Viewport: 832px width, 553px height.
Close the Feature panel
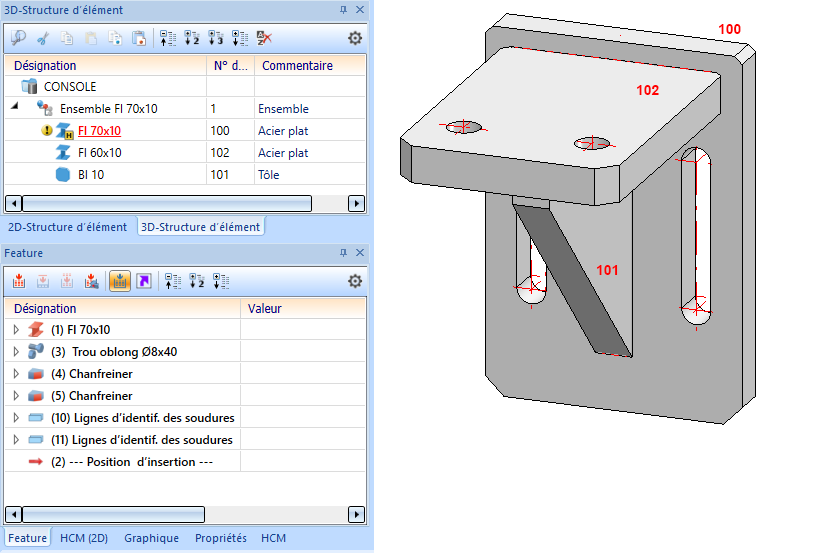tap(360, 253)
